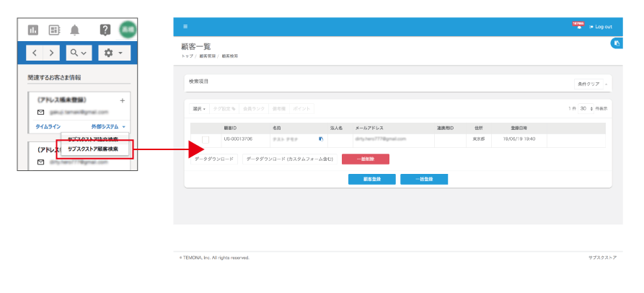Open the notifications bell icon
Screen dimensions: 644x293
75,30
